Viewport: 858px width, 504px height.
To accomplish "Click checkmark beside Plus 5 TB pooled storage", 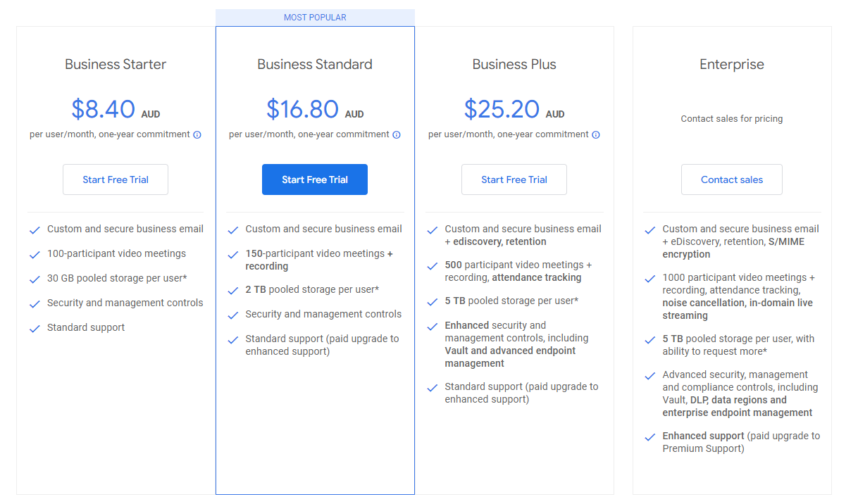I will 433,302.
